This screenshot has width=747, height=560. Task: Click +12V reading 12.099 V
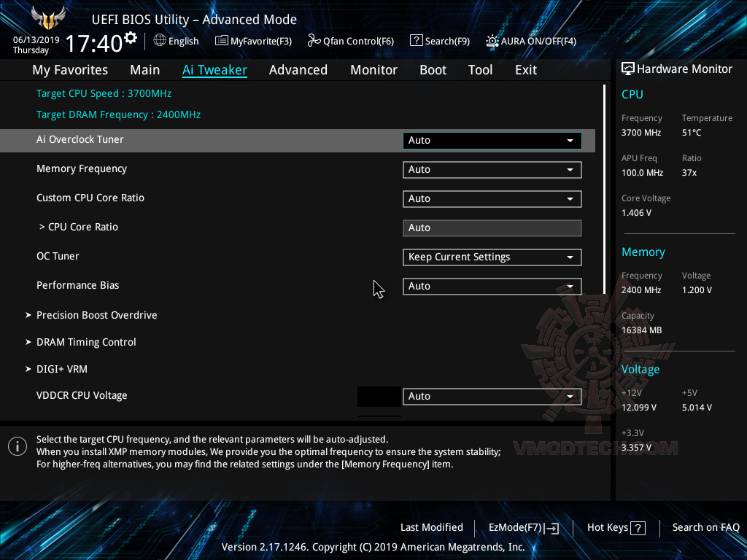click(x=639, y=408)
